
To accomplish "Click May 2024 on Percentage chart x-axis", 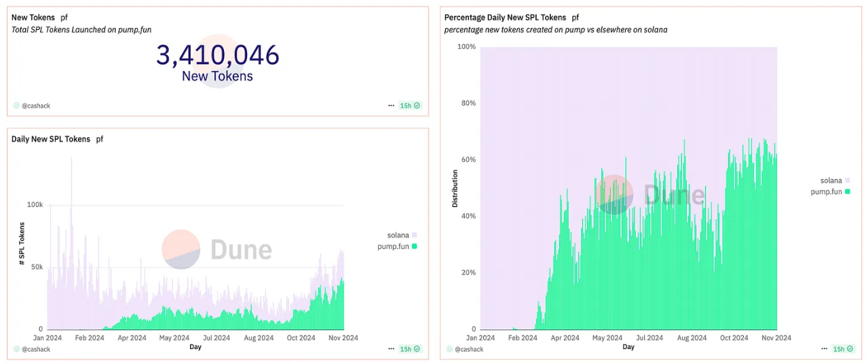I will (607, 338).
